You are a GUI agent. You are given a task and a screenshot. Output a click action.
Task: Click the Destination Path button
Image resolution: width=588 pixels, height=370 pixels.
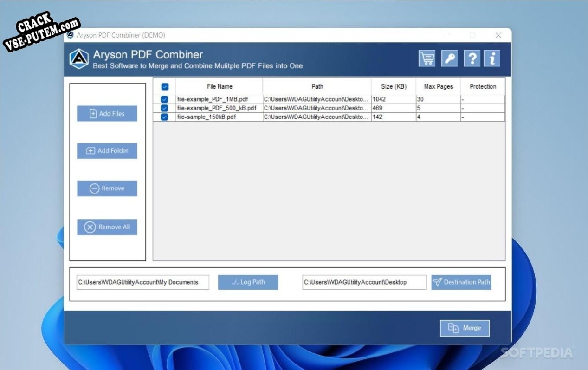click(x=461, y=282)
